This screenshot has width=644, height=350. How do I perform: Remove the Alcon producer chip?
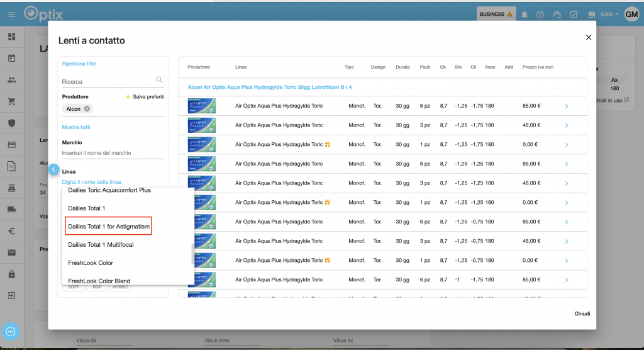click(87, 109)
